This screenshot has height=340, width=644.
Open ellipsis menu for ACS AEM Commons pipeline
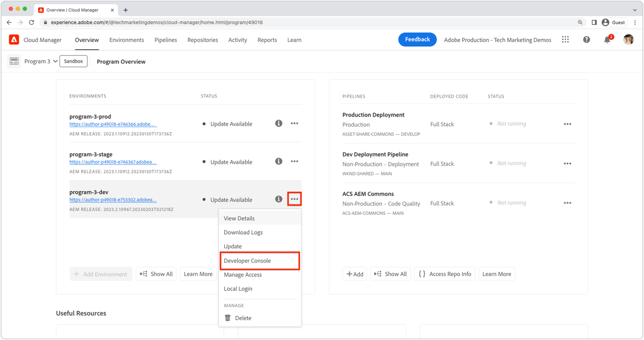567,202
